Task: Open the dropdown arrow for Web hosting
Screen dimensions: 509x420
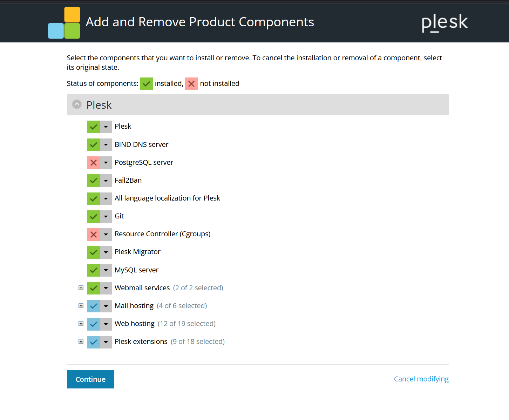Action: coord(106,324)
